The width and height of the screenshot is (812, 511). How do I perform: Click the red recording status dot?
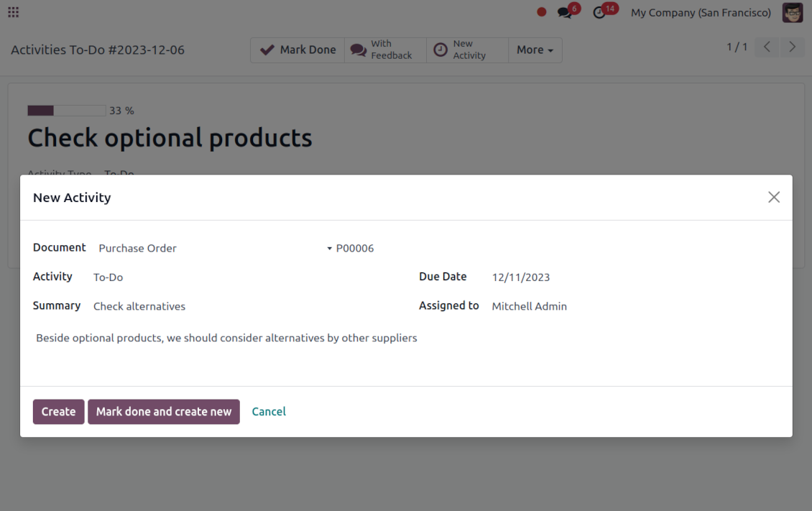point(542,12)
